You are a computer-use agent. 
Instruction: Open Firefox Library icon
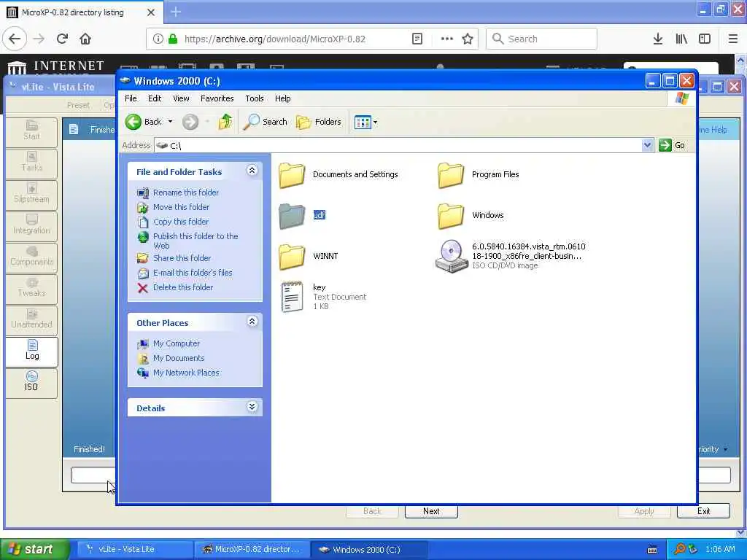[681, 39]
